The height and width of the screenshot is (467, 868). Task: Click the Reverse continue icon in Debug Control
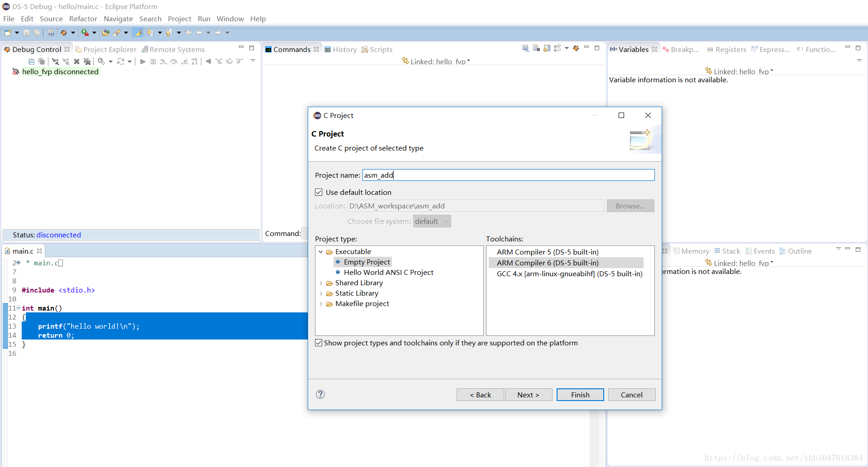coord(208,61)
